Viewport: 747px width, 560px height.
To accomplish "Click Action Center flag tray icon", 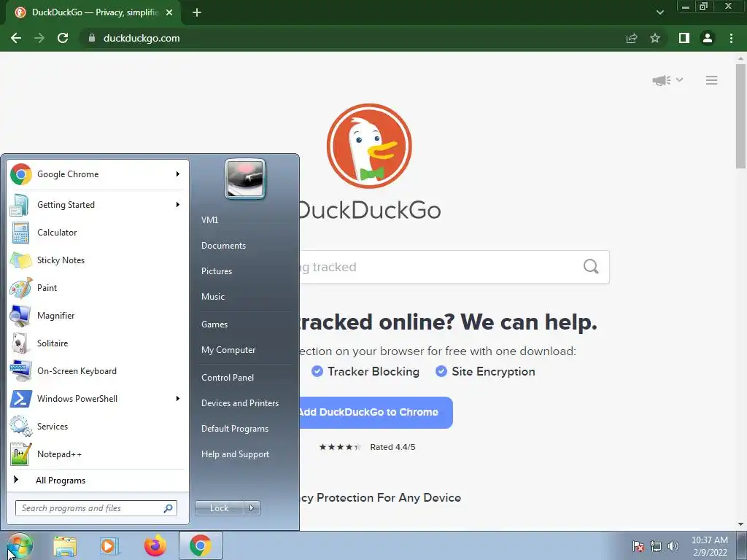I will coord(638,546).
